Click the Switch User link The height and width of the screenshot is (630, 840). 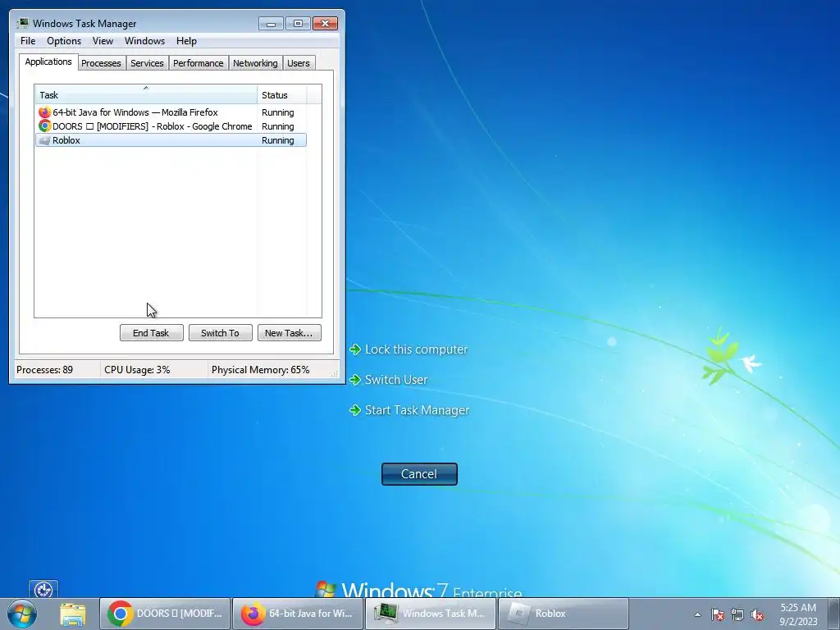pyautogui.click(x=396, y=380)
